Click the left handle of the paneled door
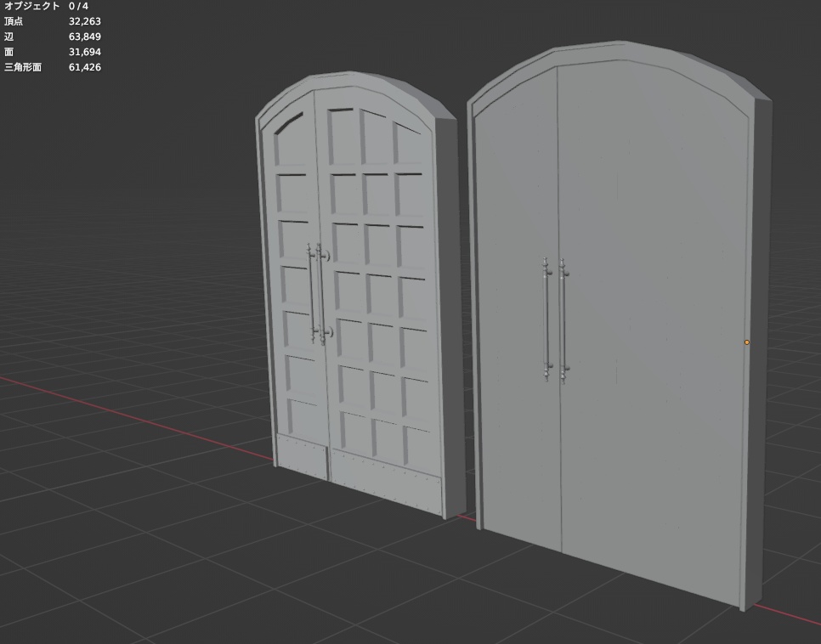This screenshot has width=821, height=644. tap(312, 289)
